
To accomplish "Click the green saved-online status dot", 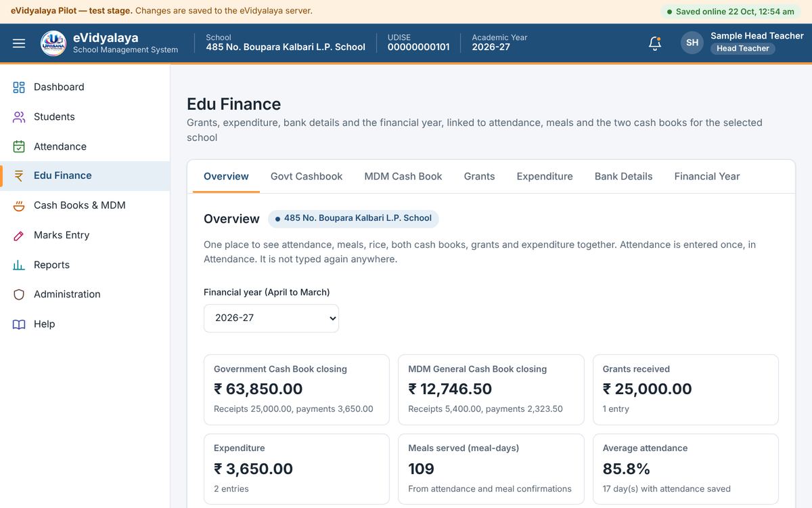I will tap(669, 12).
